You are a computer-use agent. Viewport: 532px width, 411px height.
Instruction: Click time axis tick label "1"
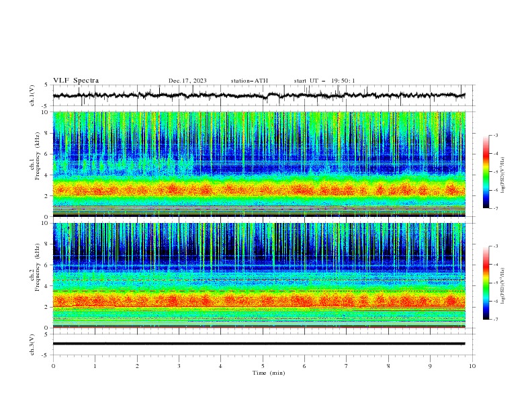pyautogui.click(x=95, y=366)
